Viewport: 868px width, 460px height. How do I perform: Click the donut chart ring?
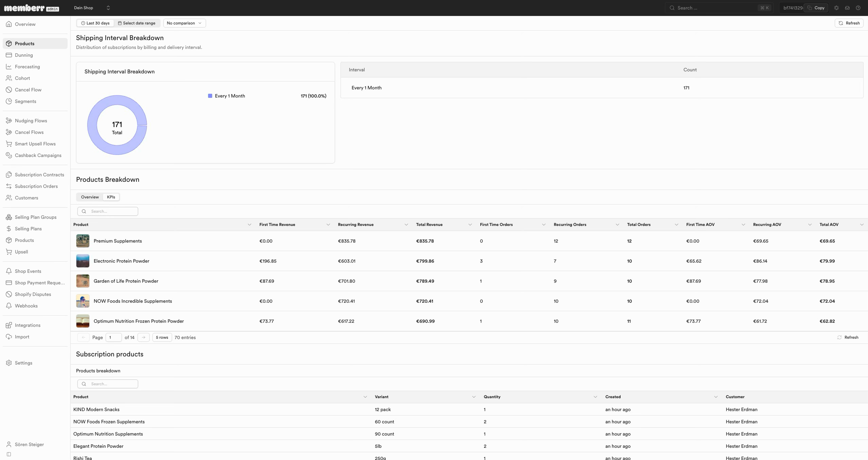92,125
